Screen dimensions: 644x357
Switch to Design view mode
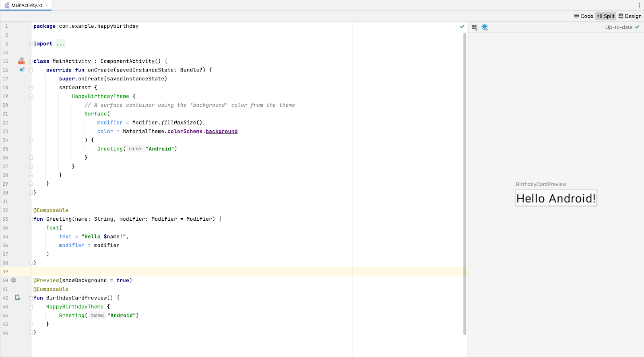[630, 16]
